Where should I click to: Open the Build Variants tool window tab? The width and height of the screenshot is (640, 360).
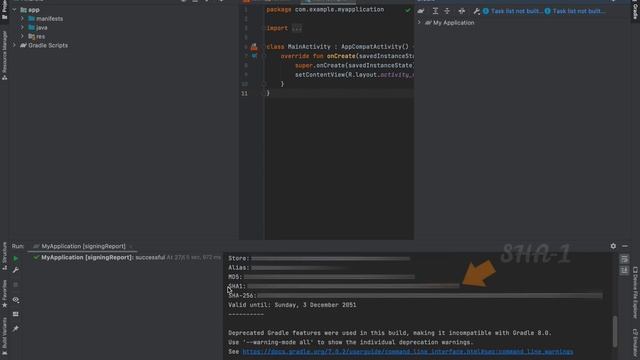tap(4, 336)
